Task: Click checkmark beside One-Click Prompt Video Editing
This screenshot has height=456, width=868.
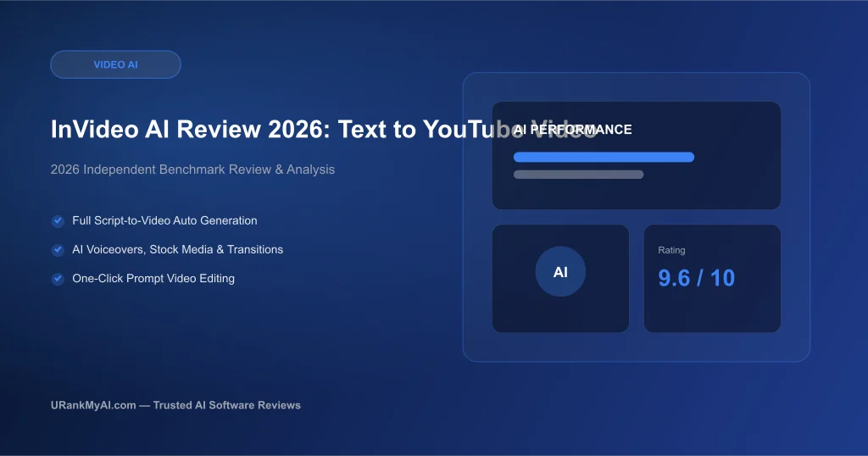Action: coord(58,279)
